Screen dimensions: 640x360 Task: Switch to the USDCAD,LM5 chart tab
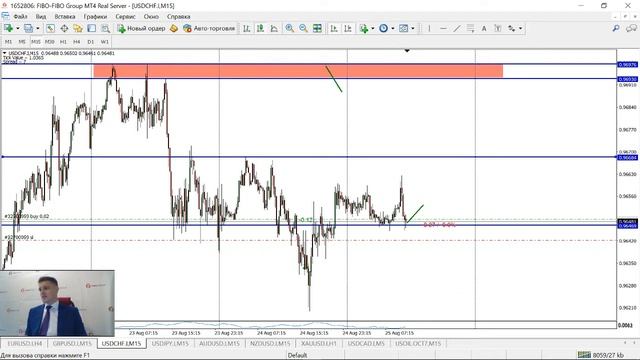click(366, 344)
